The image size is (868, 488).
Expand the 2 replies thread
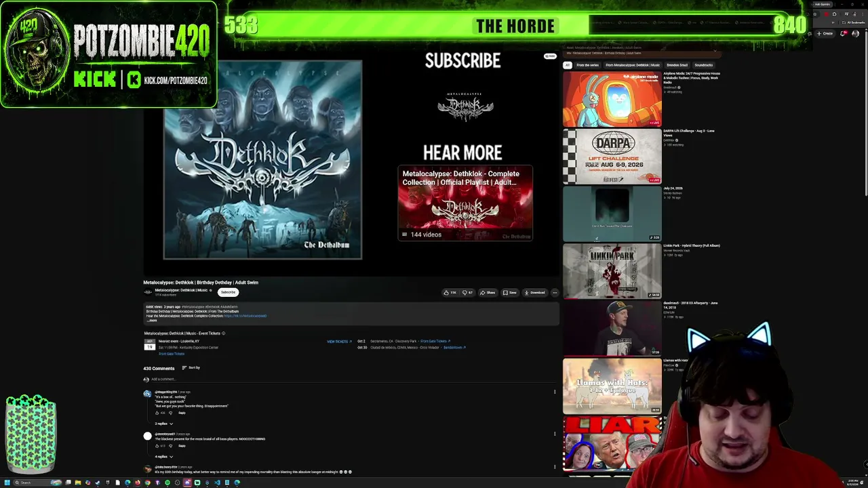(x=163, y=424)
